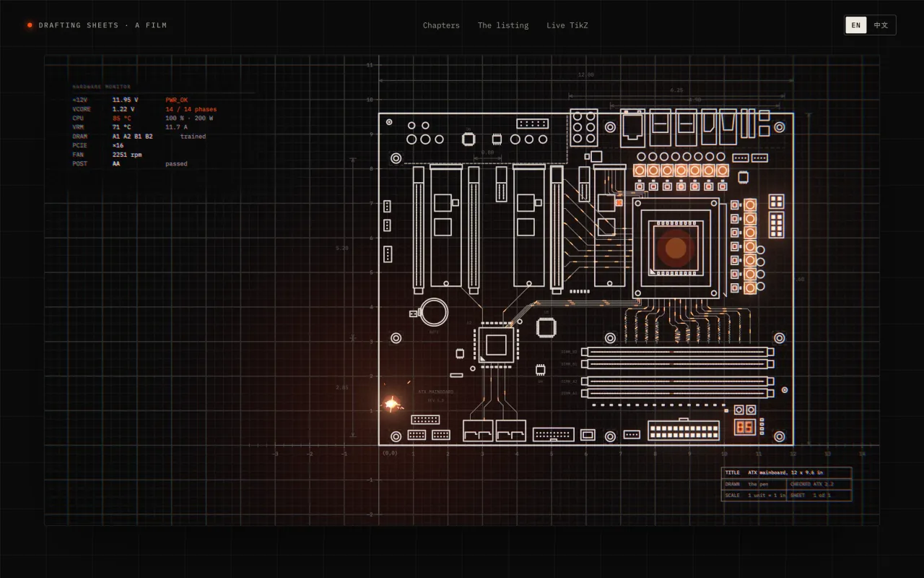Click the VRM temperature 71 °C
This screenshot has height=578, width=924.
tap(122, 127)
